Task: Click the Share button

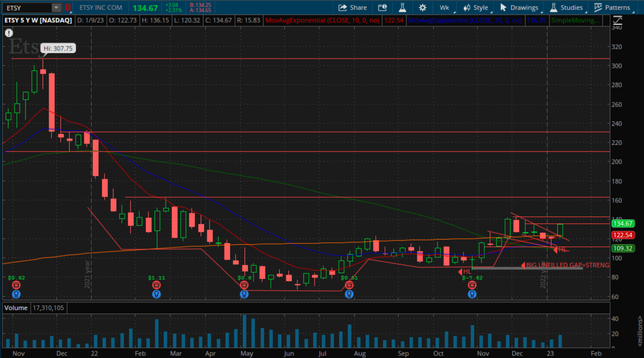Action: [353, 8]
